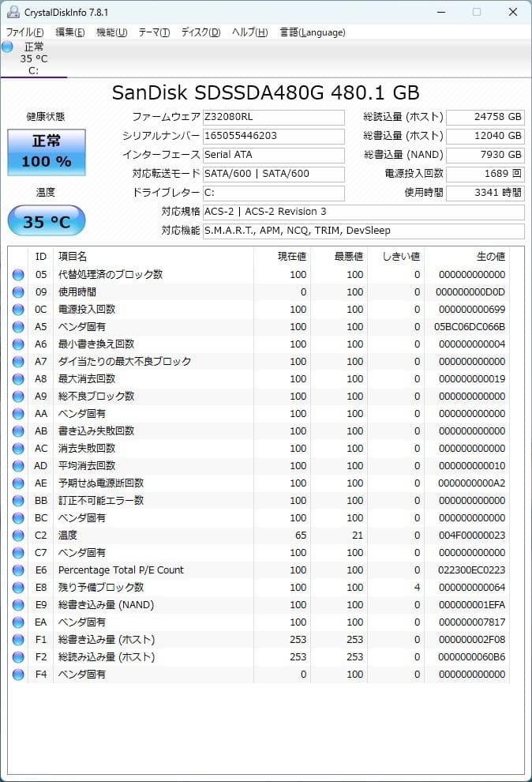Screen dimensions: 532x782
Task: Click raw value 004F00000023
Action: 472,536
